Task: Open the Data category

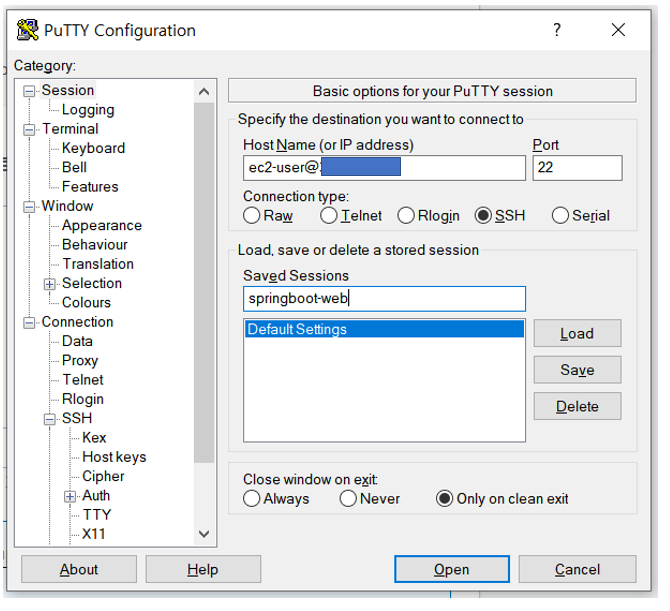Action: point(77,341)
